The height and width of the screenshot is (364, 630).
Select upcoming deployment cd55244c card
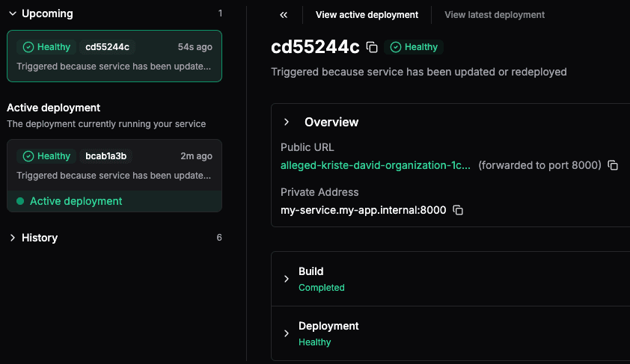tap(114, 67)
